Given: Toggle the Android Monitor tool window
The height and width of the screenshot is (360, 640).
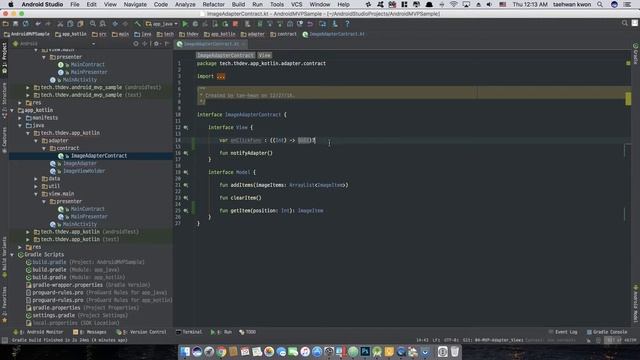Looking at the screenshot, I should tap(38, 332).
